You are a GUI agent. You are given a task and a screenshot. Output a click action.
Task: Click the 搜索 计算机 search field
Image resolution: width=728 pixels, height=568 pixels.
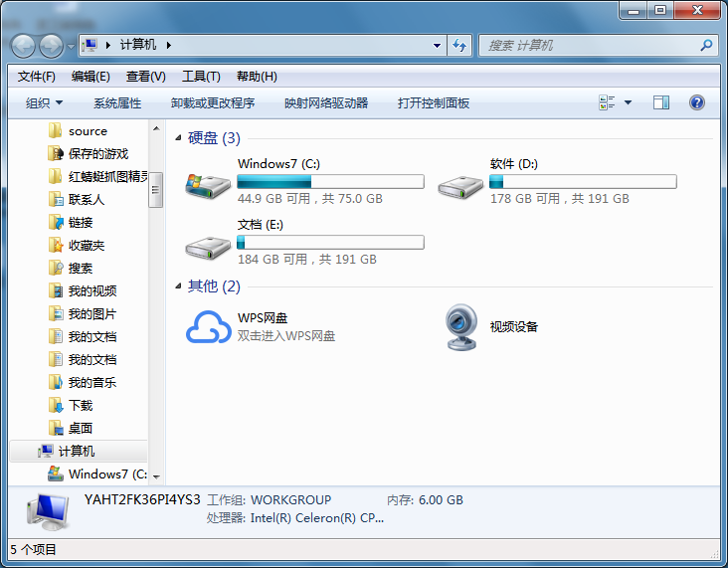[x=592, y=45]
